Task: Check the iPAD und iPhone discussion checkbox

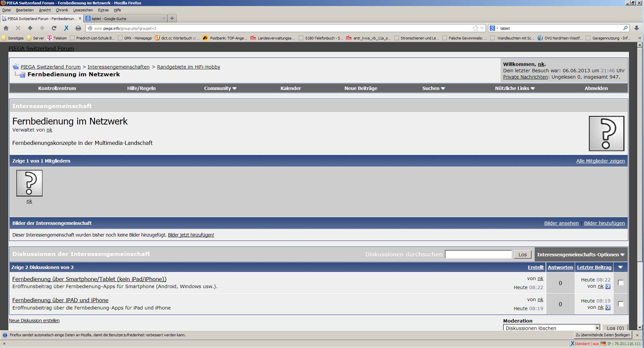Action: point(621,304)
